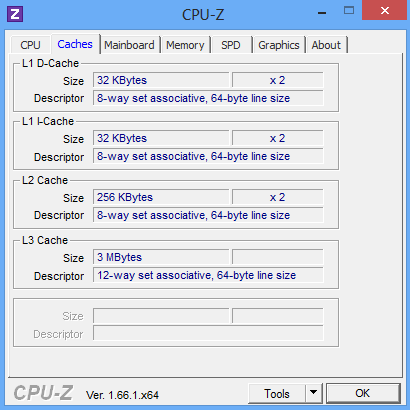
Task: Select the Caches tab
Action: pos(75,44)
